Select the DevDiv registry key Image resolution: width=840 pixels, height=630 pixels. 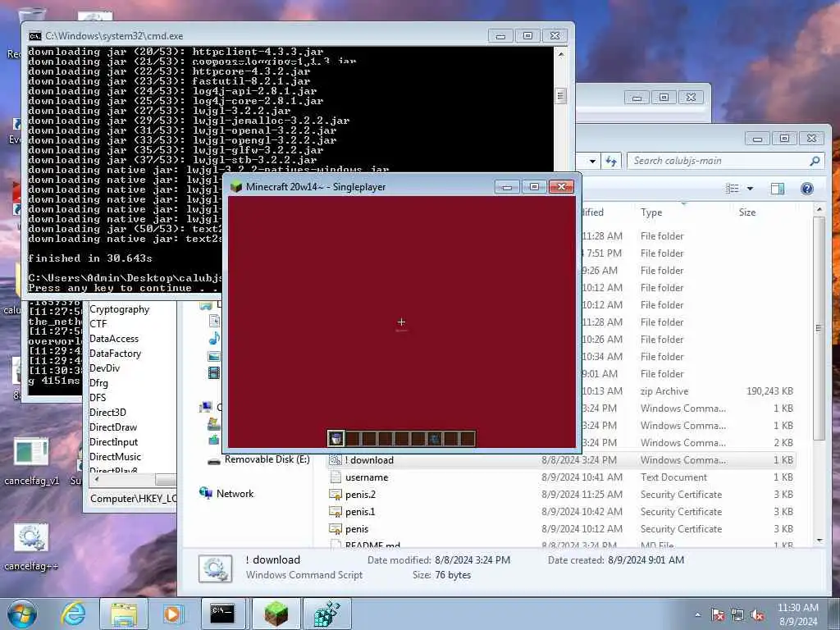[x=104, y=368]
